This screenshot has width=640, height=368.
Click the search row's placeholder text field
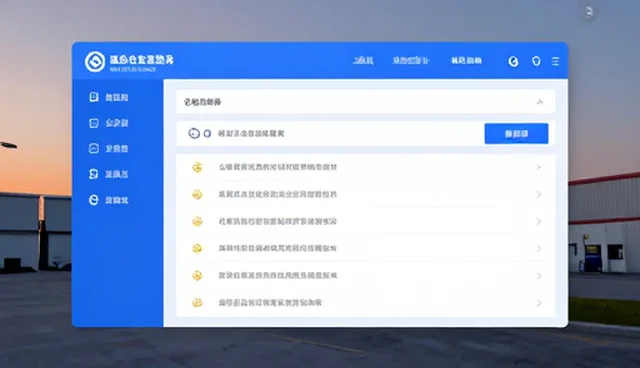pyautogui.click(x=251, y=133)
